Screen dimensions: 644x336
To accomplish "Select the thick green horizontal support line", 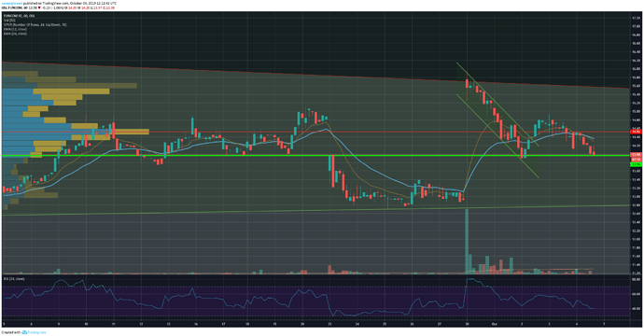I will point(315,155).
